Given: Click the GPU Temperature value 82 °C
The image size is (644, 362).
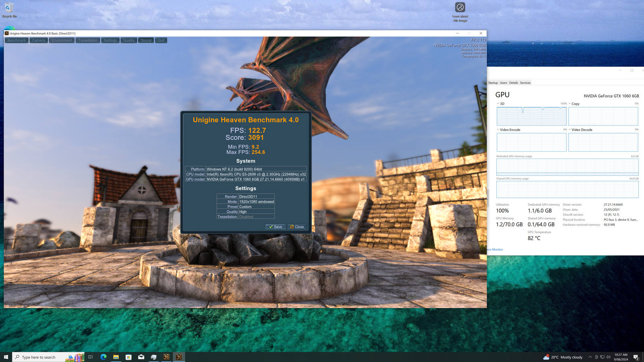Looking at the screenshot, I should click(x=534, y=238).
